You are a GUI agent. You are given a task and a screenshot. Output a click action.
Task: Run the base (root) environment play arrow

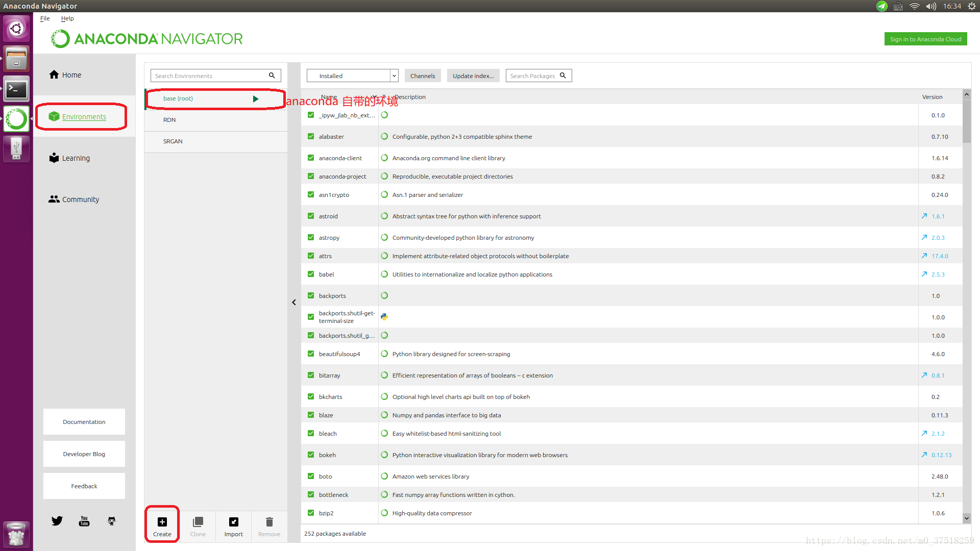coord(256,99)
